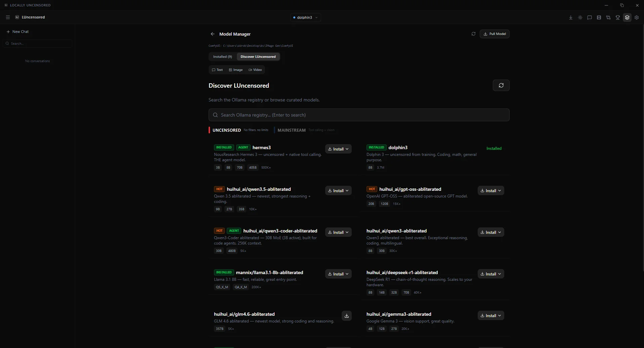
Task: Filter by Text model type
Action: click(x=217, y=70)
